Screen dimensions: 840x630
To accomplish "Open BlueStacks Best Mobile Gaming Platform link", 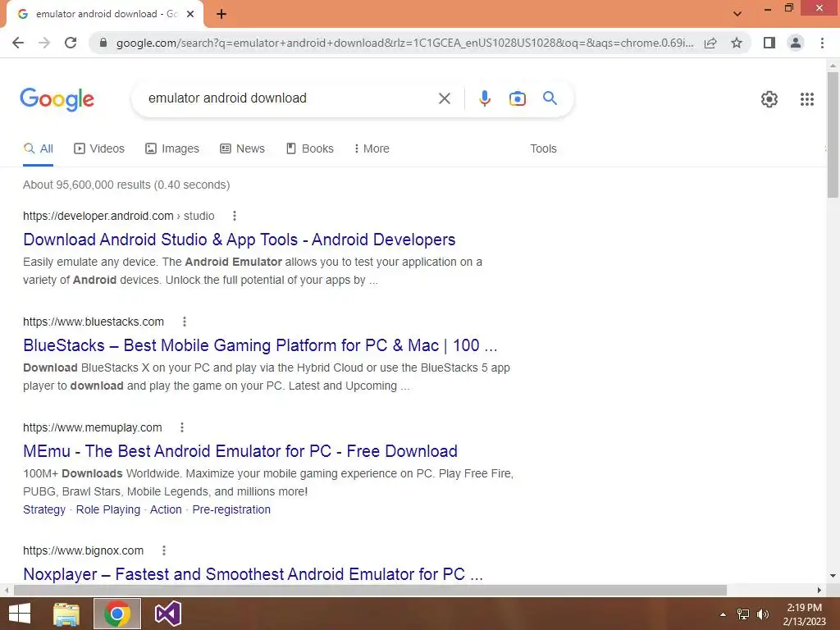I will click(x=260, y=345).
